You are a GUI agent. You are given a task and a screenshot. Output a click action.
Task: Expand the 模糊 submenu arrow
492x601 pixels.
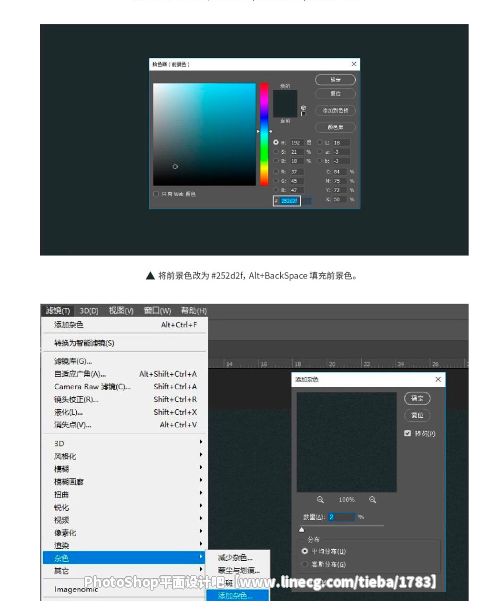tap(201, 467)
